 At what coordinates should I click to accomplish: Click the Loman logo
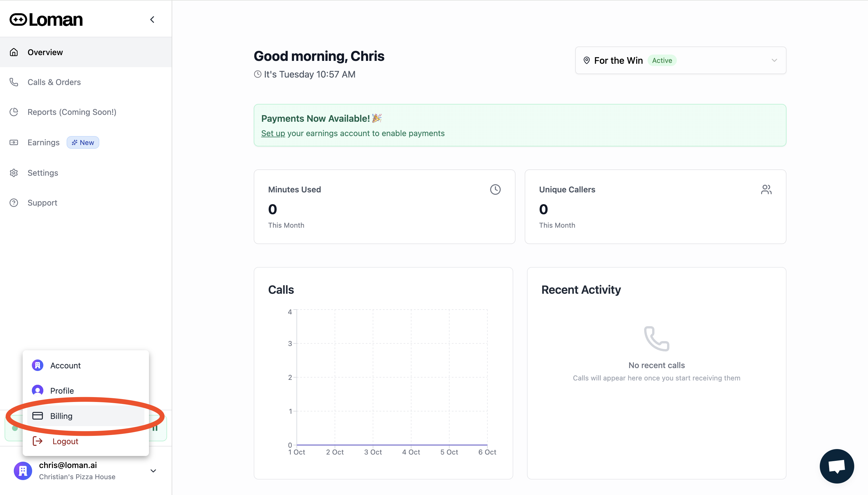point(46,20)
